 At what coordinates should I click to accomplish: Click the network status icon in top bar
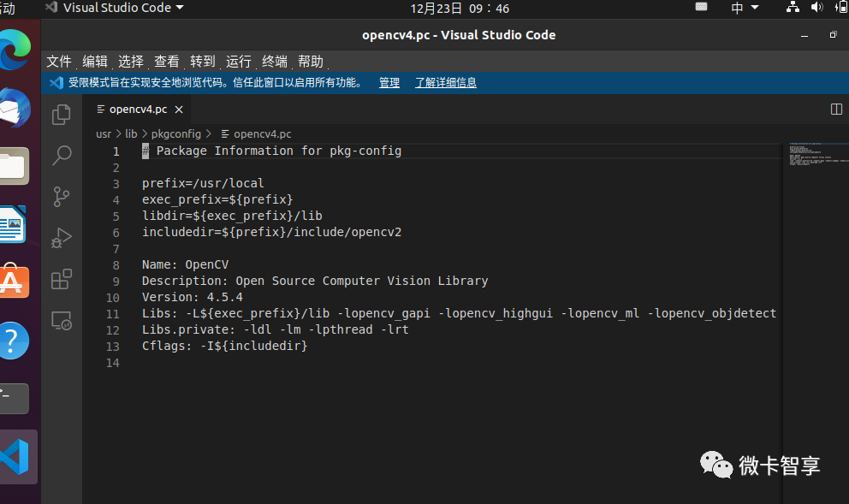click(793, 7)
